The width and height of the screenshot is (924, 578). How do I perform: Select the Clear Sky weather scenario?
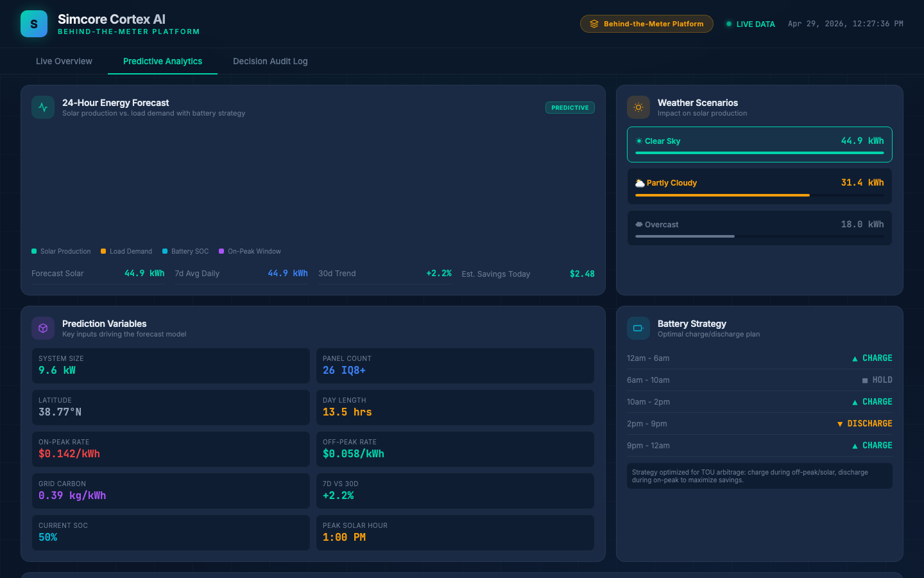[x=759, y=144]
